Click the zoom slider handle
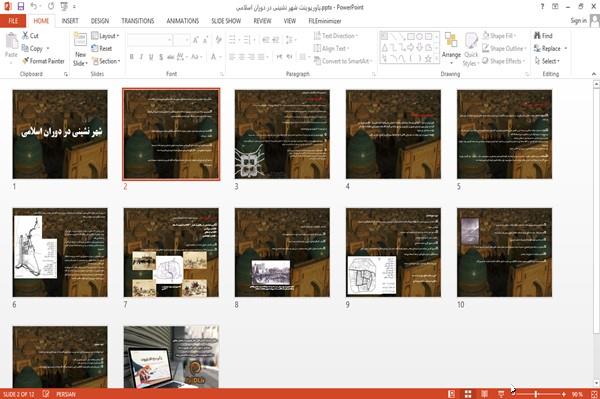 tap(536, 394)
